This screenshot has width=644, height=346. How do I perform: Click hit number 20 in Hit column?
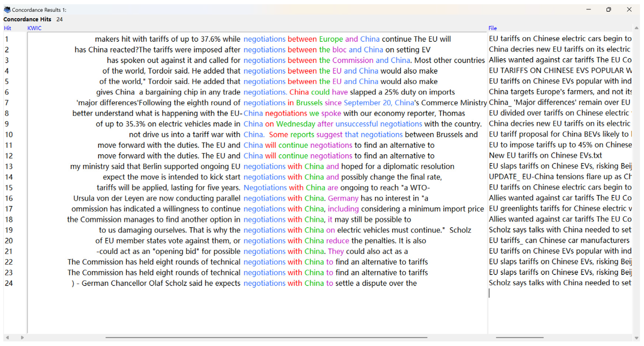tap(9, 241)
